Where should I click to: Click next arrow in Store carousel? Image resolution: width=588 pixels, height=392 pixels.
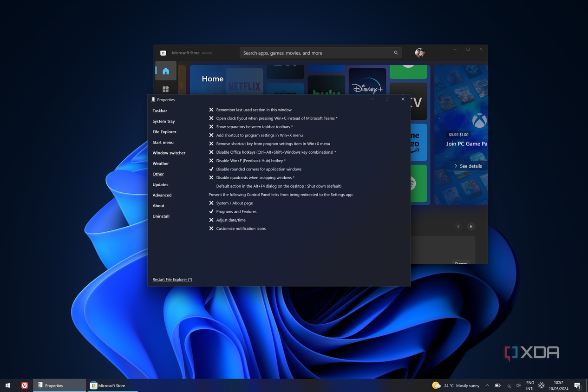tap(471, 227)
